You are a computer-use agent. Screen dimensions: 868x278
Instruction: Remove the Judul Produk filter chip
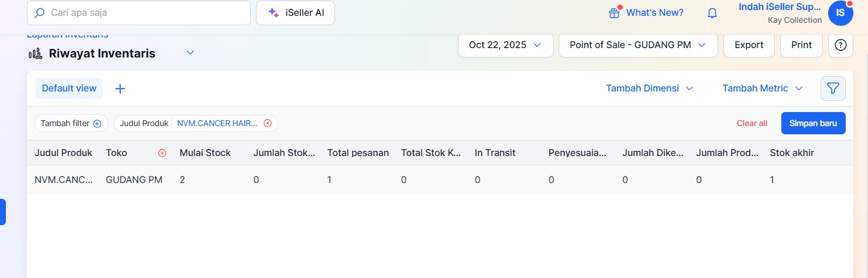pyautogui.click(x=268, y=123)
